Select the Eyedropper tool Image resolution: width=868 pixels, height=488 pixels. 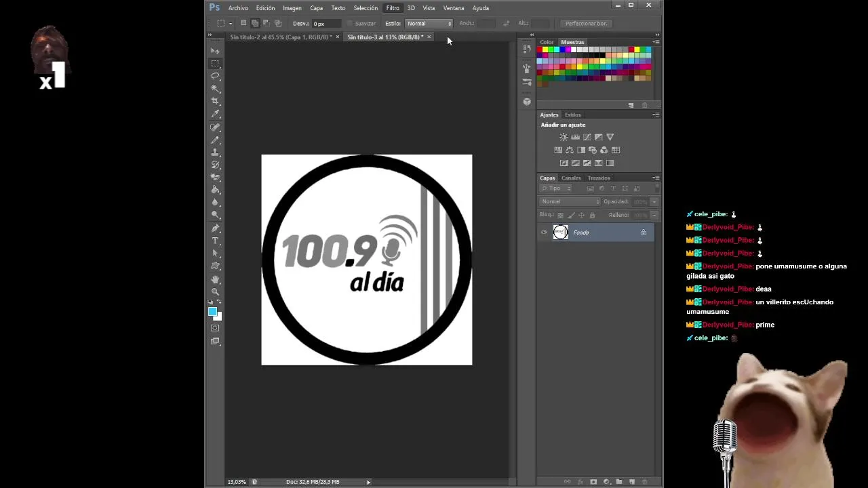pos(215,114)
